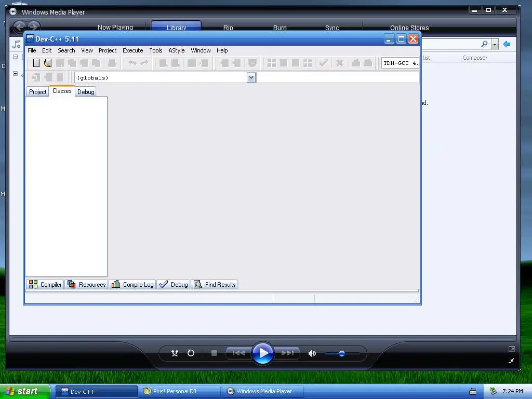This screenshot has height=399, width=532.
Task: Sort by the Composer column header
Action: 475,58
